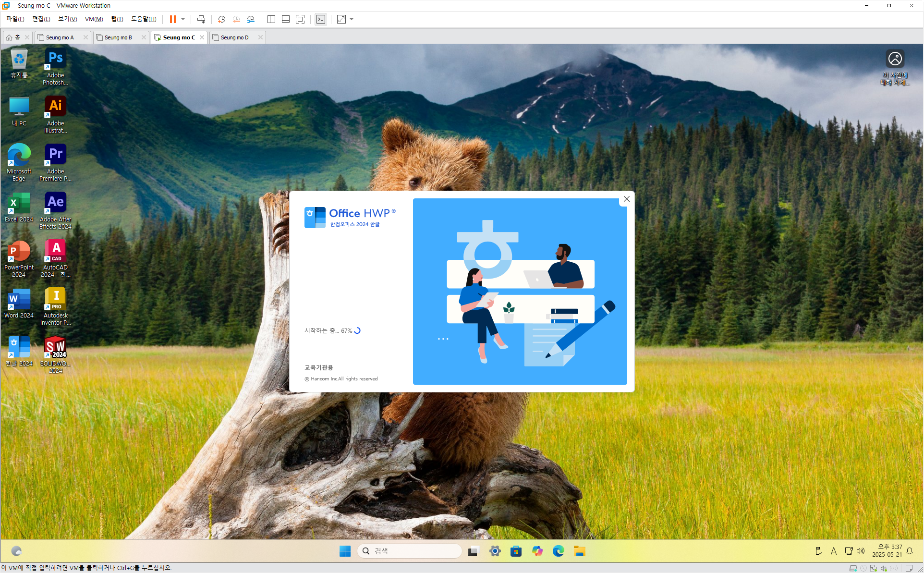Expand the stretch guest dropdown arrow
Image resolution: width=924 pixels, height=573 pixels.
352,19
